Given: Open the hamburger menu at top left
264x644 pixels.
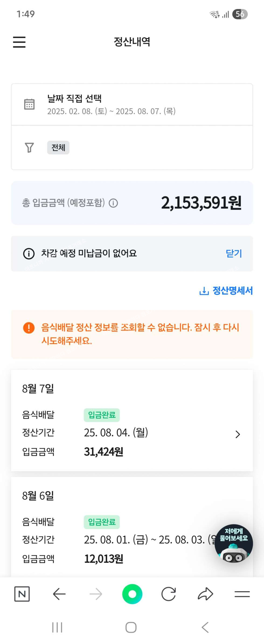Looking at the screenshot, I should 19,42.
